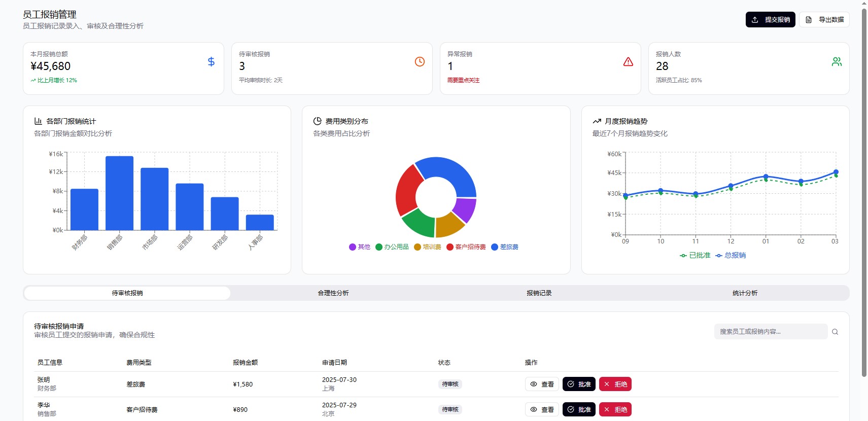Click the warning triangle icon on 异常报销 card

point(628,62)
